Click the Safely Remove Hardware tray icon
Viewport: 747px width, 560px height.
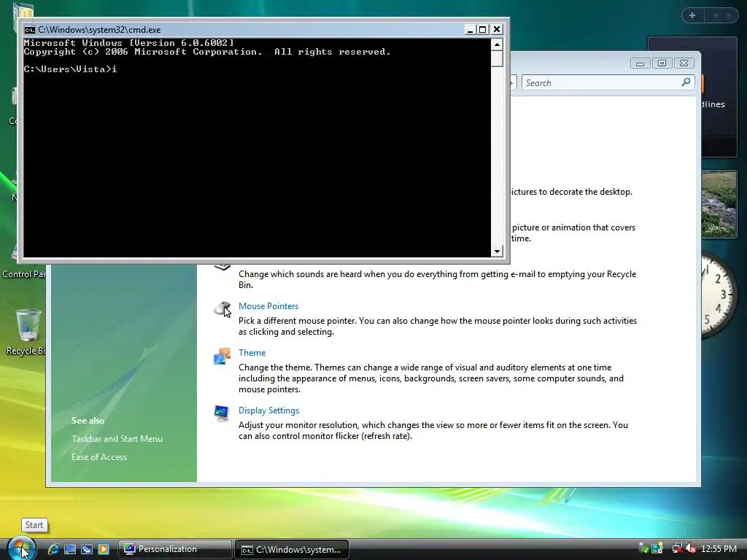643,548
